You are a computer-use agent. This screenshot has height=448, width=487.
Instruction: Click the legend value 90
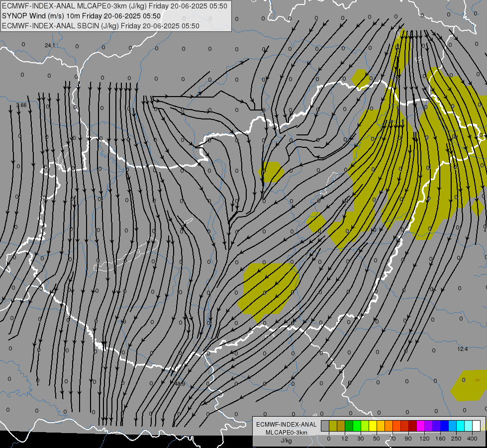[408, 439]
